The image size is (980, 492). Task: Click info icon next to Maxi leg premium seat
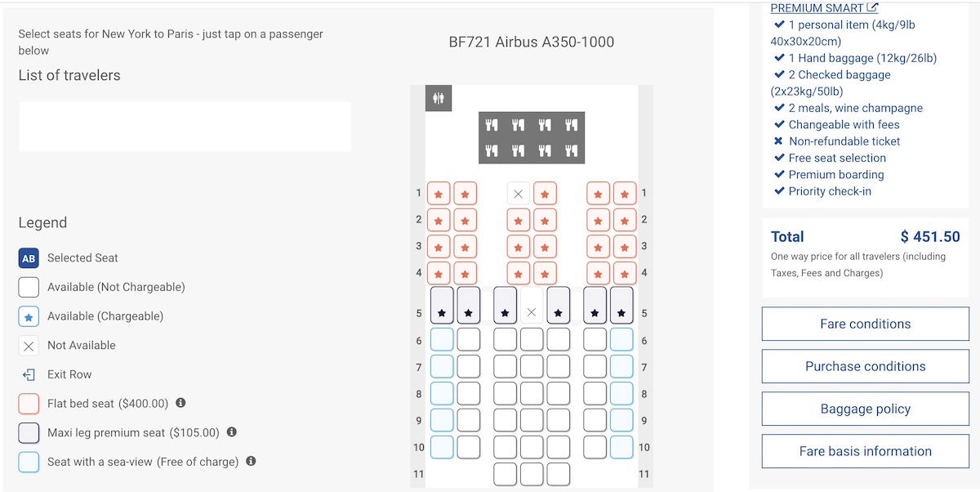(x=232, y=432)
